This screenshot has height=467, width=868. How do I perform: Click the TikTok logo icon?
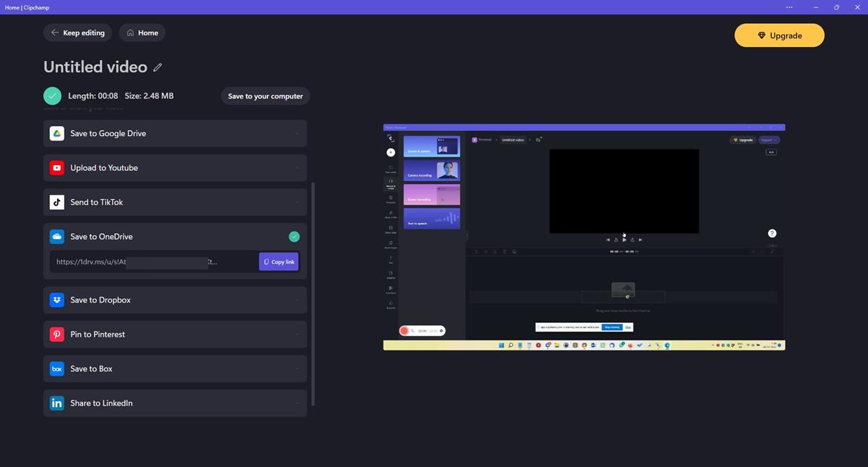pyautogui.click(x=56, y=202)
